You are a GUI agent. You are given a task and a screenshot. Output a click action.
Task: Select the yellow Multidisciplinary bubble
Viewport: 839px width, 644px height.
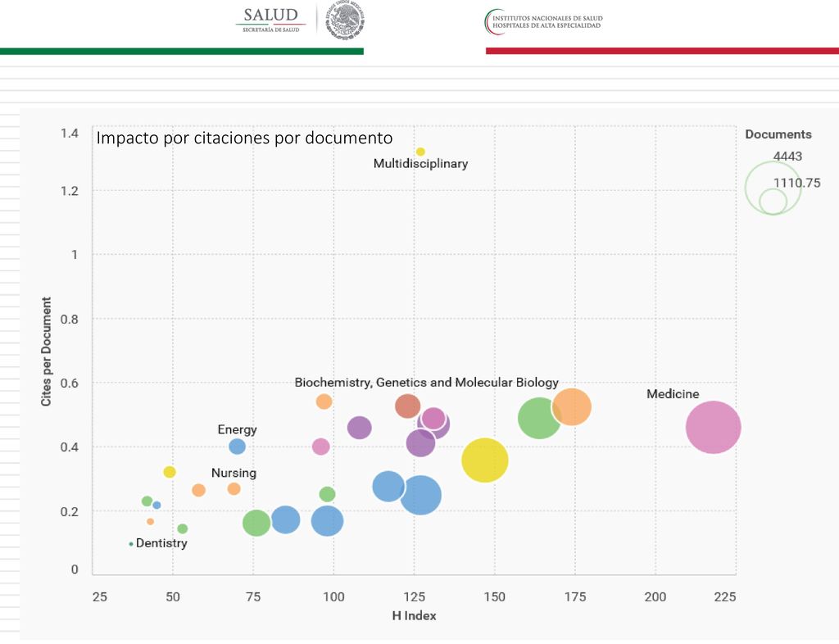(420, 152)
